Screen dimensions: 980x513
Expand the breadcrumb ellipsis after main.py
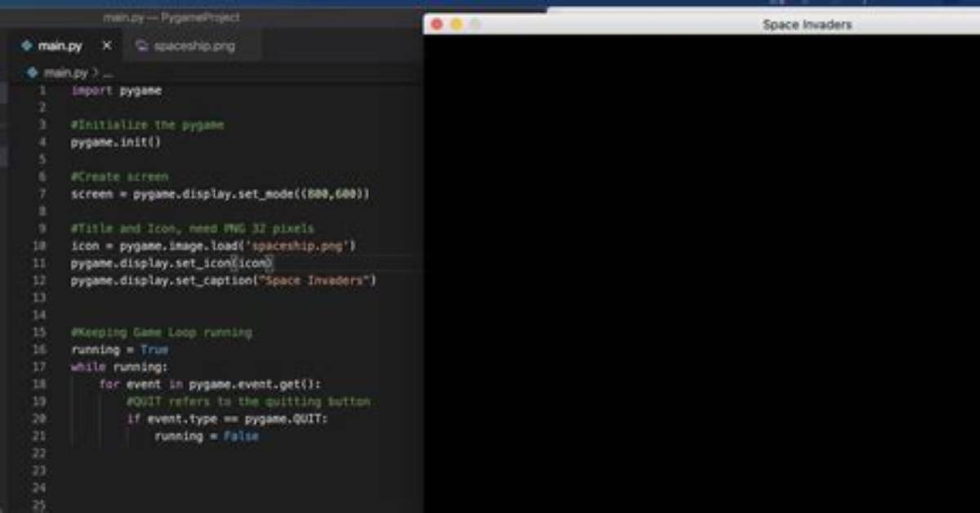tap(108, 72)
